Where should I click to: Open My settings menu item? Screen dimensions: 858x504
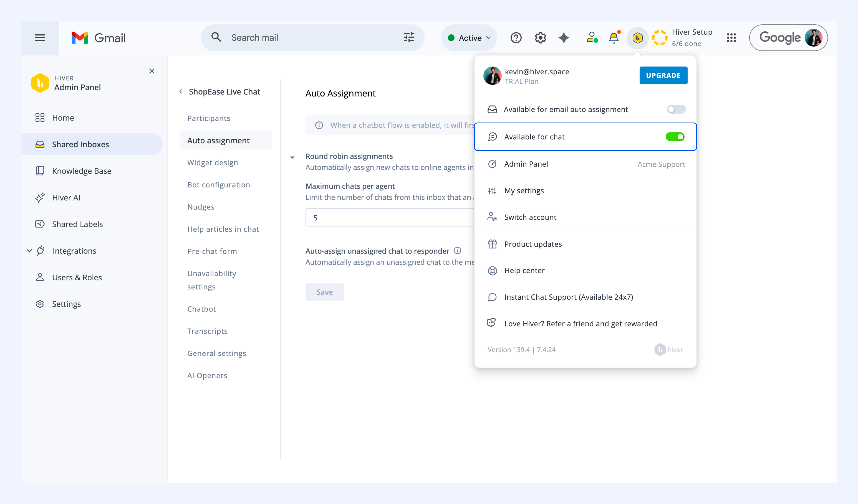pyautogui.click(x=585, y=190)
